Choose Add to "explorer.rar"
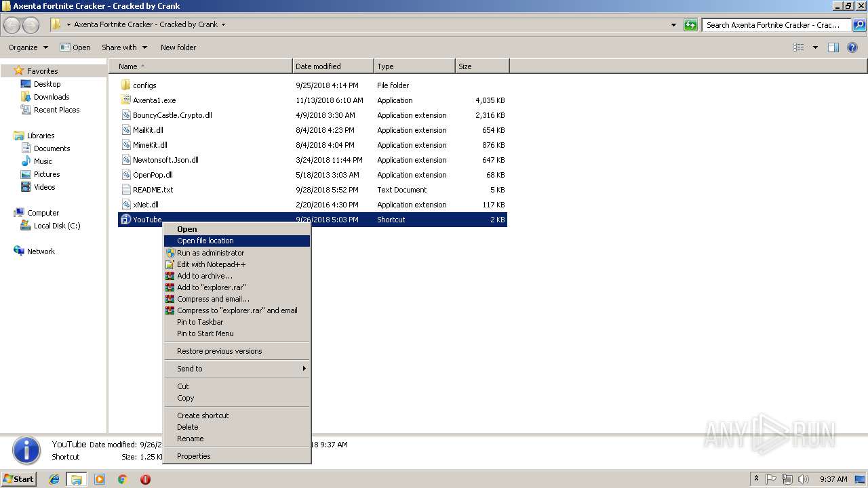 [x=237, y=287]
